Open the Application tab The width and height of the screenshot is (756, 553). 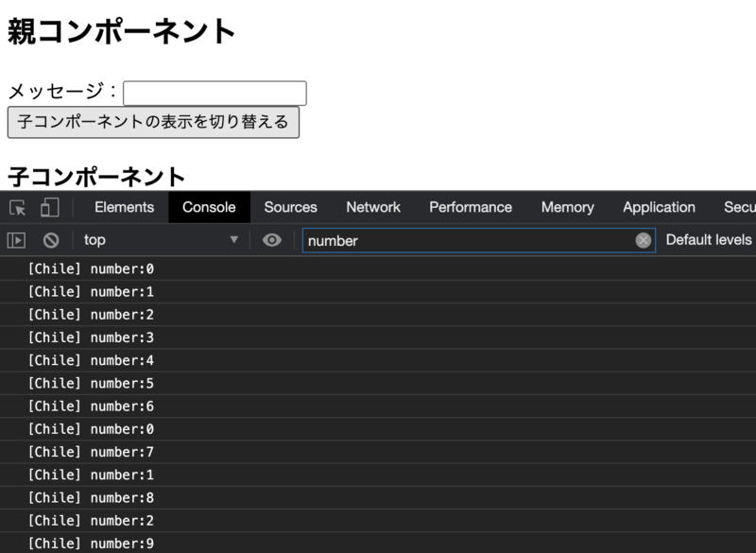coord(659,207)
